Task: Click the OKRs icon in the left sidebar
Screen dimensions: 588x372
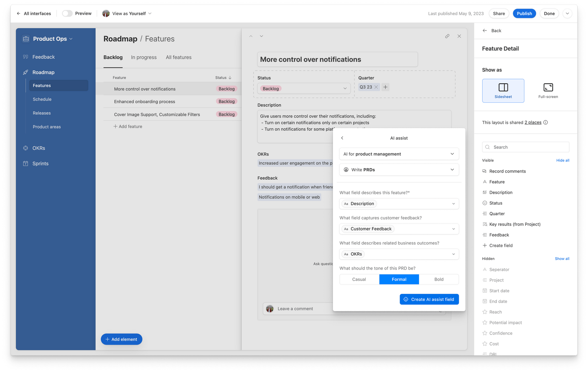Action: click(25, 148)
